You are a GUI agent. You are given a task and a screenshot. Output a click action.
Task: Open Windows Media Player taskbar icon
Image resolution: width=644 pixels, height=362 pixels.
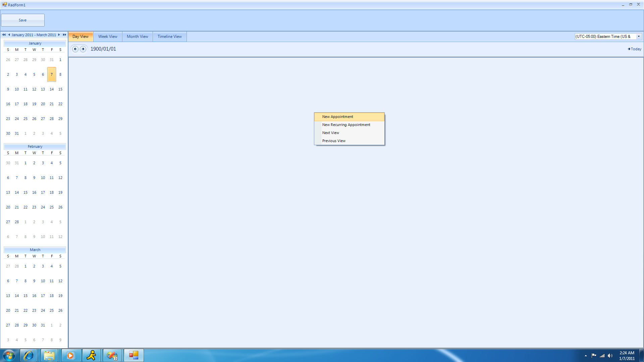(x=70, y=355)
